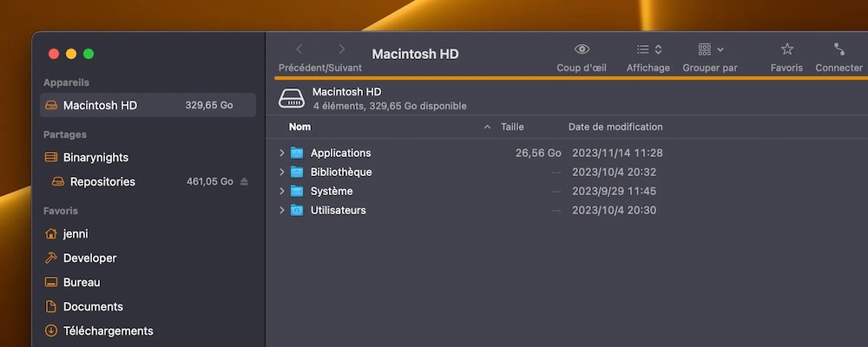
Task: Open the Affichage view options
Action: [x=648, y=49]
